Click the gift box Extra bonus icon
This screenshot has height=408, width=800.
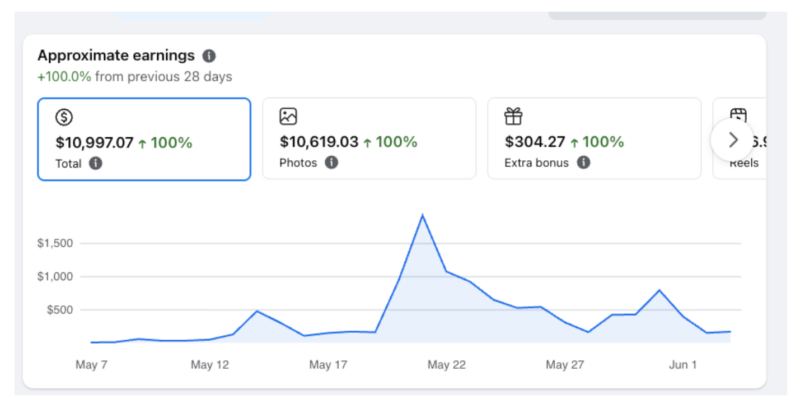click(x=513, y=116)
